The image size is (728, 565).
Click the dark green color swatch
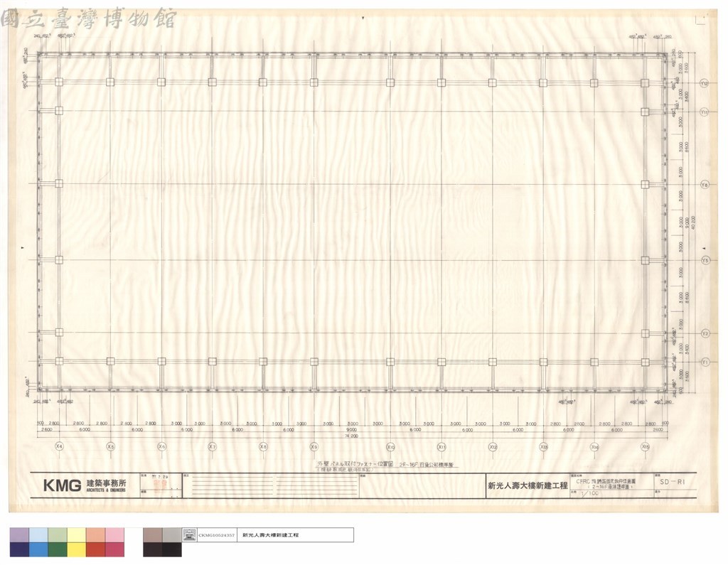[58, 549]
